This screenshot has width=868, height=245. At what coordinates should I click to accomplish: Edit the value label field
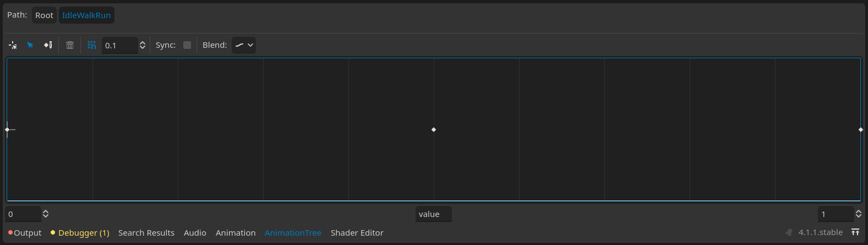[433, 214]
